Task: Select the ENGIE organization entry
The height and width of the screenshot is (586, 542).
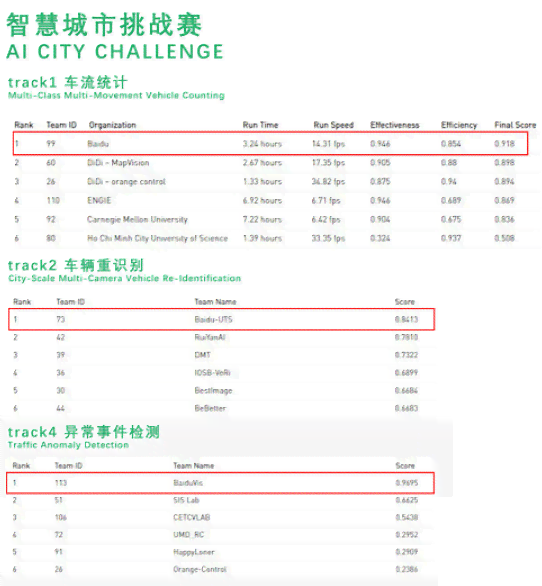Action: point(99,200)
